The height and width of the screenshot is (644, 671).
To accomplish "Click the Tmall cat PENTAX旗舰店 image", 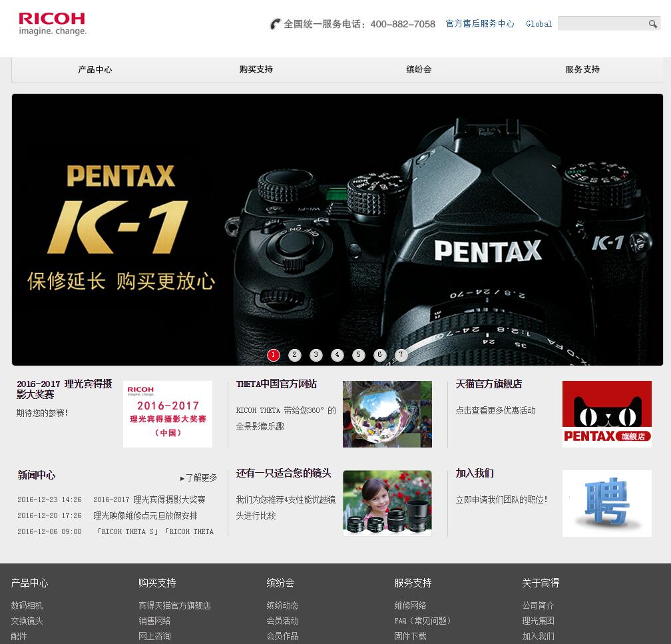I will [607, 414].
